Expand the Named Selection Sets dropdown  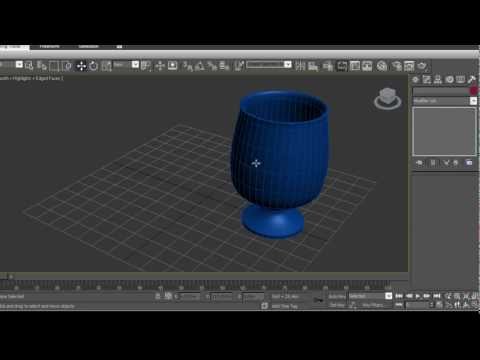click(288, 65)
